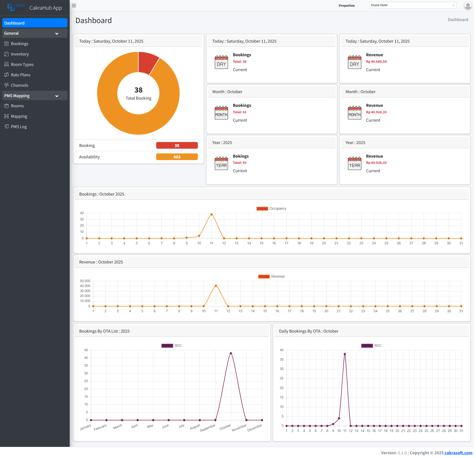Select the Rooms icon under PMS Mapping
The height and width of the screenshot is (458, 476).
(7, 106)
